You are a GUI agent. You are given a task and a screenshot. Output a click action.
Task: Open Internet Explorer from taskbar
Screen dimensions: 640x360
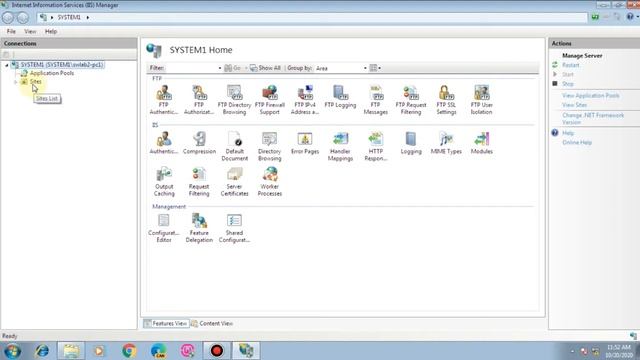[x=42, y=351]
